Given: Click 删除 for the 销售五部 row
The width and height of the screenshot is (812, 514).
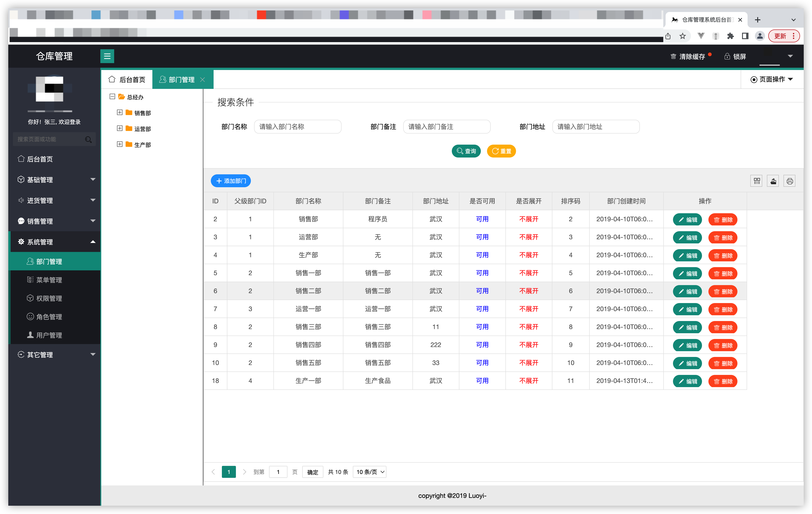Looking at the screenshot, I should (x=723, y=363).
